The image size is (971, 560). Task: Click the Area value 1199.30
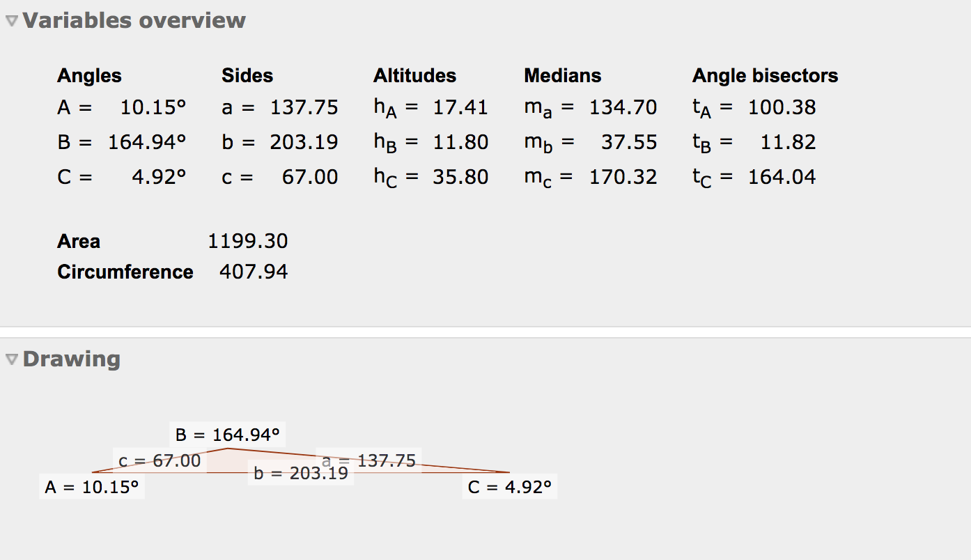point(247,242)
